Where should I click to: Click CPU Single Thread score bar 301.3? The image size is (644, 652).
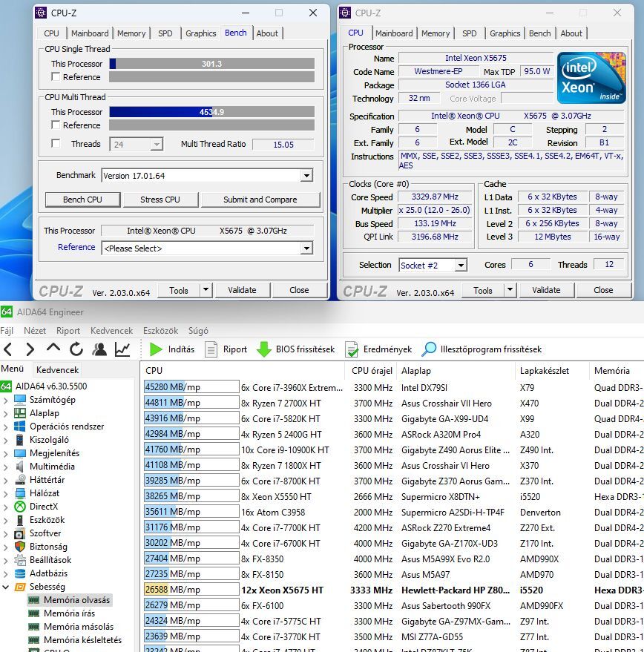(211, 64)
